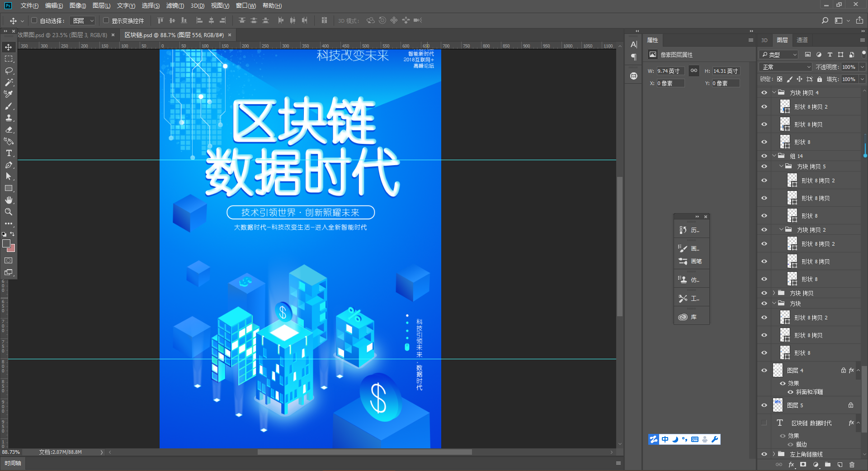Viewport: 868px width, 471px height.
Task: Hide the 图层 4 layer
Action: 764,370
